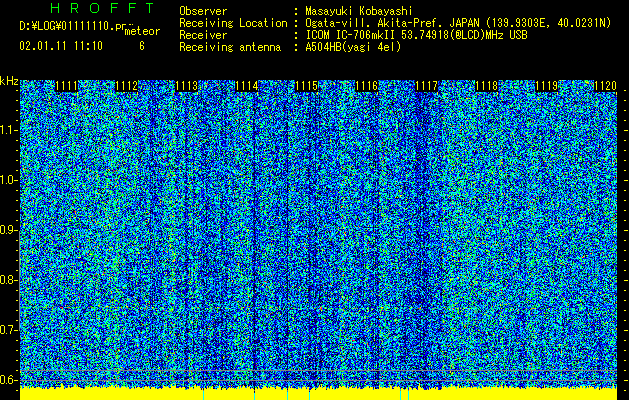The image size is (629, 400).
Task: Click the 1115 time marker
Action: [307, 86]
